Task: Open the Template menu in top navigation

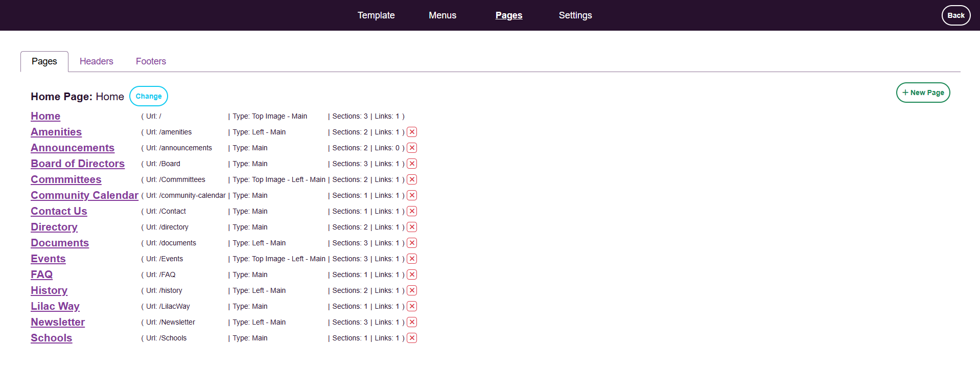Action: click(x=376, y=15)
